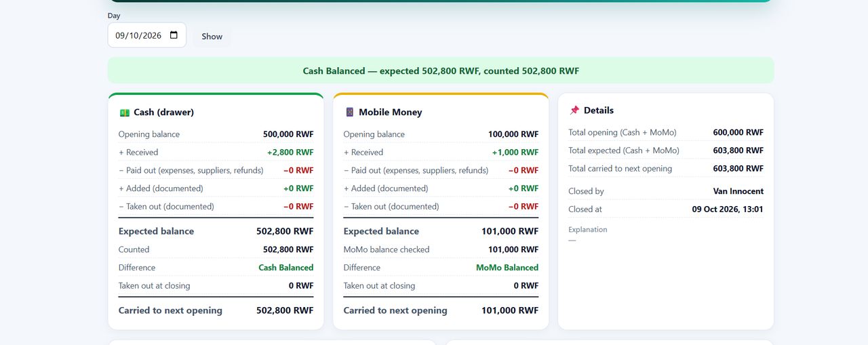Click the Total opening value 600,000 RWF
This screenshot has height=345, width=868.
click(x=738, y=132)
